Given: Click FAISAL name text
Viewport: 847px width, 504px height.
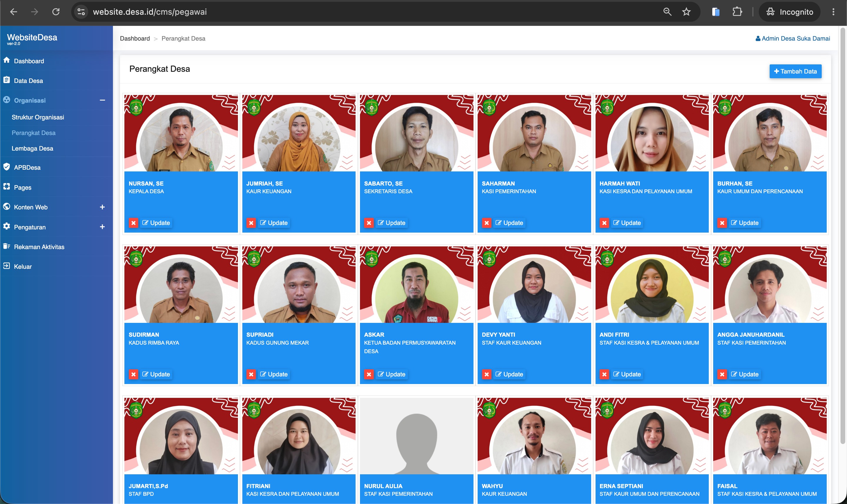Looking at the screenshot, I should tap(727, 486).
